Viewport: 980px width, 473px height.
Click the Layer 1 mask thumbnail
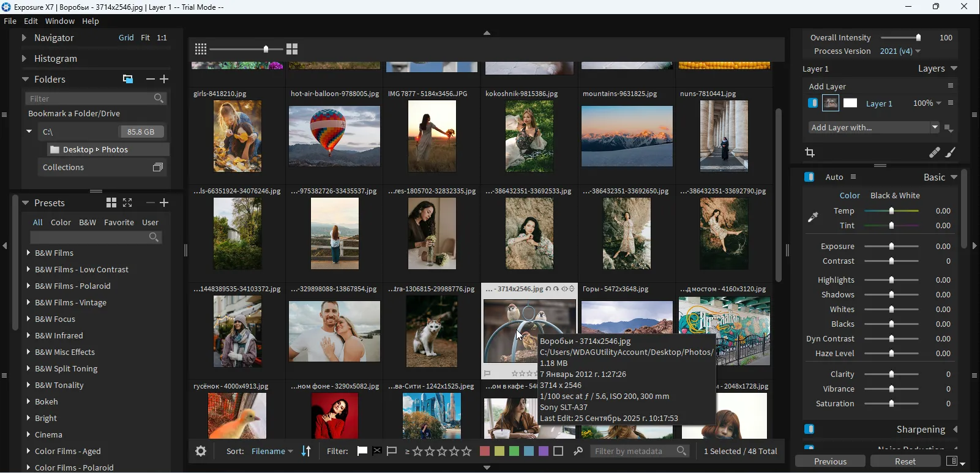click(x=850, y=103)
